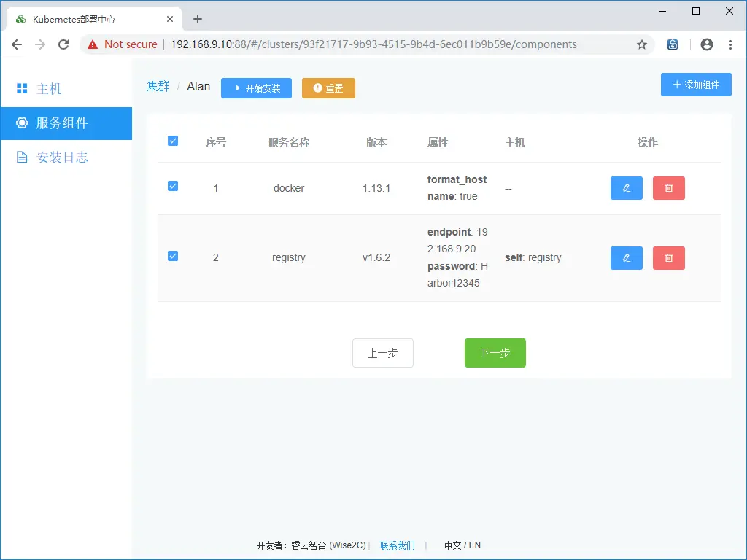Open the browser extension icon

672,44
